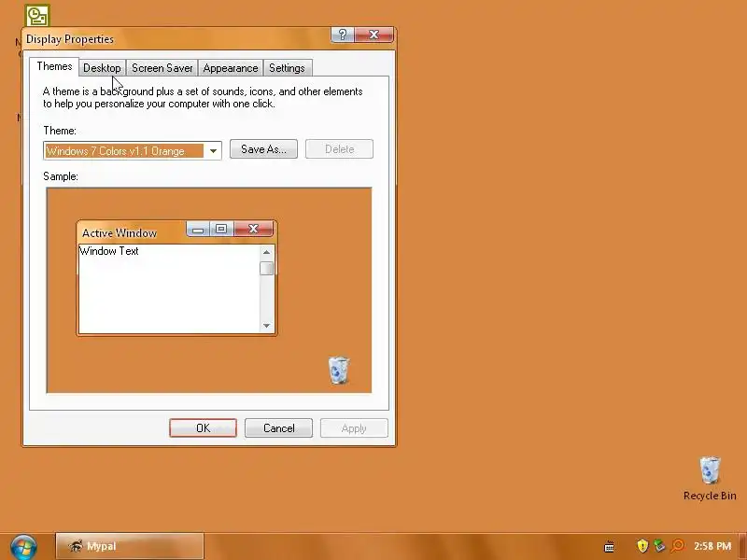Image resolution: width=747 pixels, height=560 pixels.
Task: Click the orange magnifier tray icon
Action: tap(677, 545)
